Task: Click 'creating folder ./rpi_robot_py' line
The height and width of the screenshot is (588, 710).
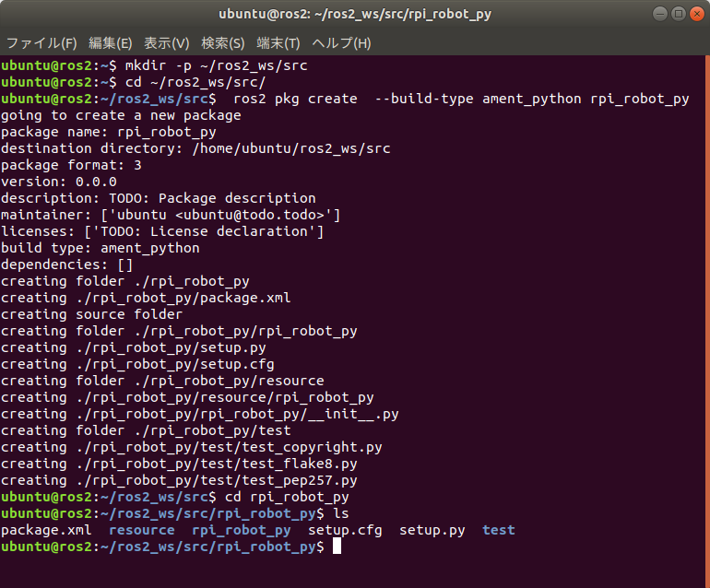Action: point(125,281)
